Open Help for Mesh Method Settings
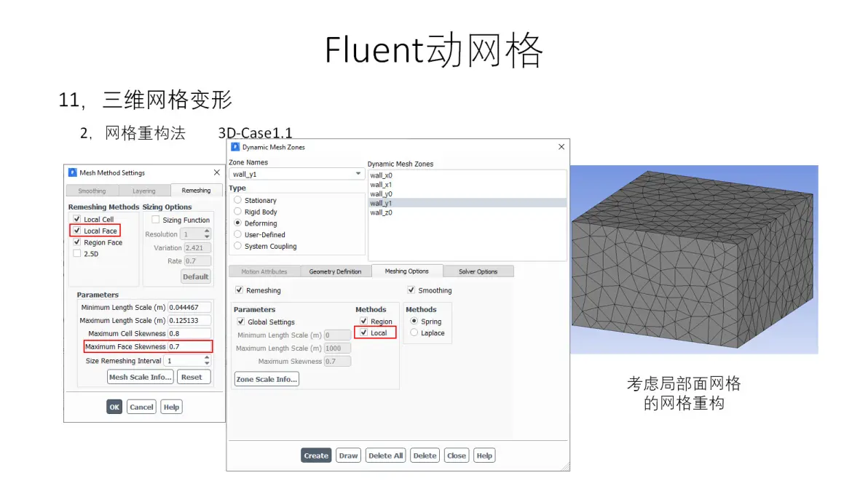The height and width of the screenshot is (486, 868). click(x=171, y=407)
